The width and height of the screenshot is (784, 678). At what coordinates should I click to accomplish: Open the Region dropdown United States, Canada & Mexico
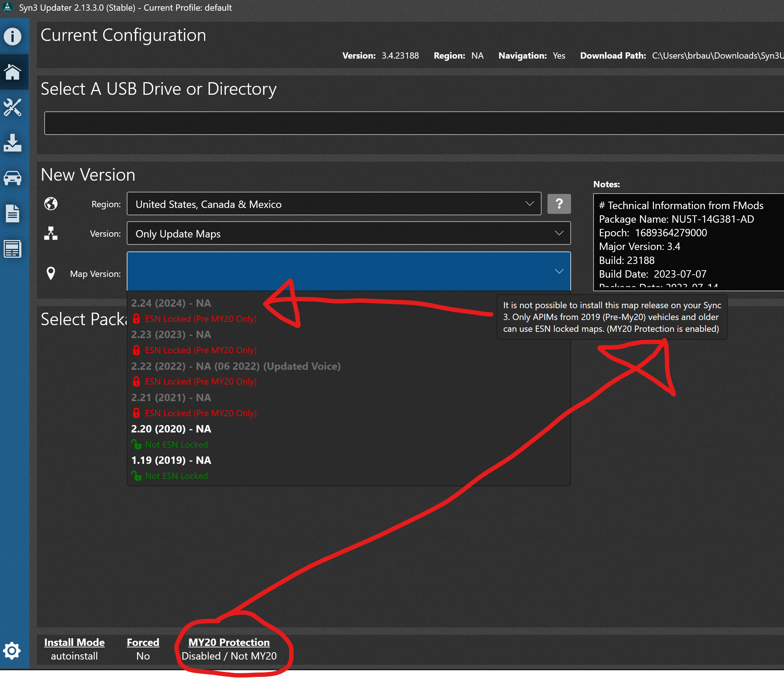pyautogui.click(x=334, y=204)
